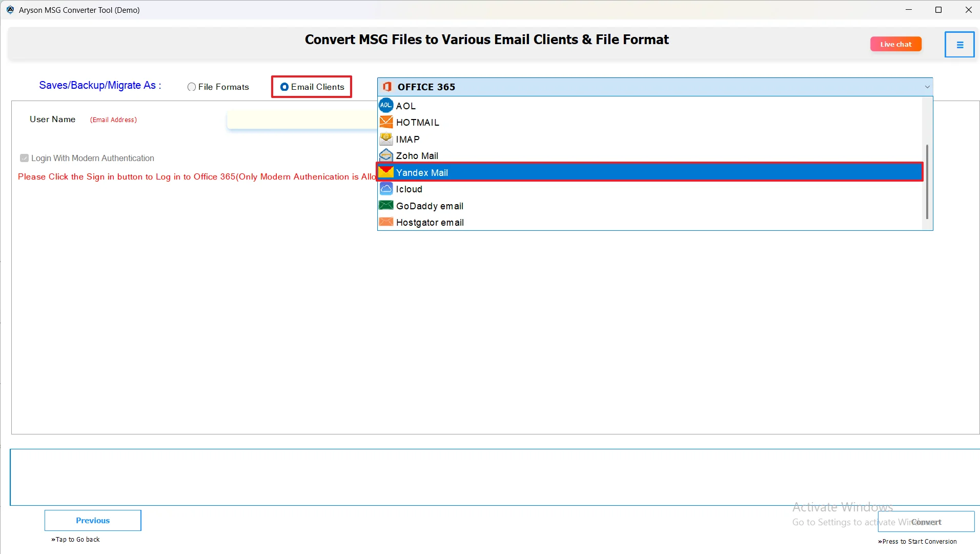Select the Email Clients radio button
Viewport: 980px width, 554px height.
click(x=284, y=87)
